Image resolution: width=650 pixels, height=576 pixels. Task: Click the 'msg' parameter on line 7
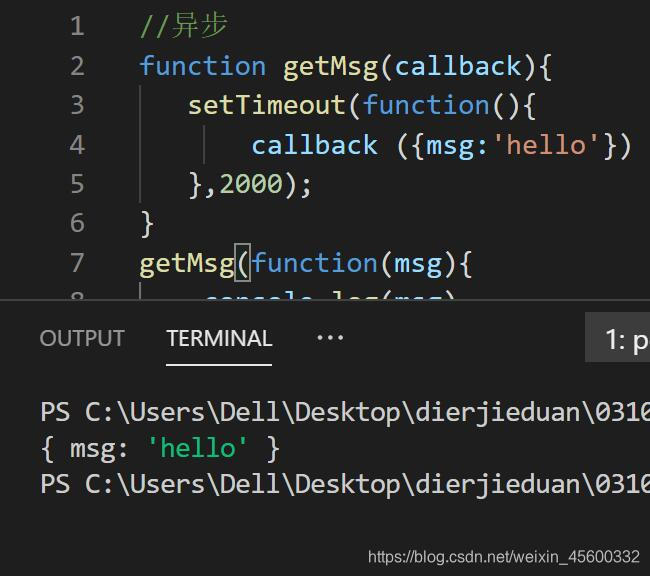click(418, 265)
